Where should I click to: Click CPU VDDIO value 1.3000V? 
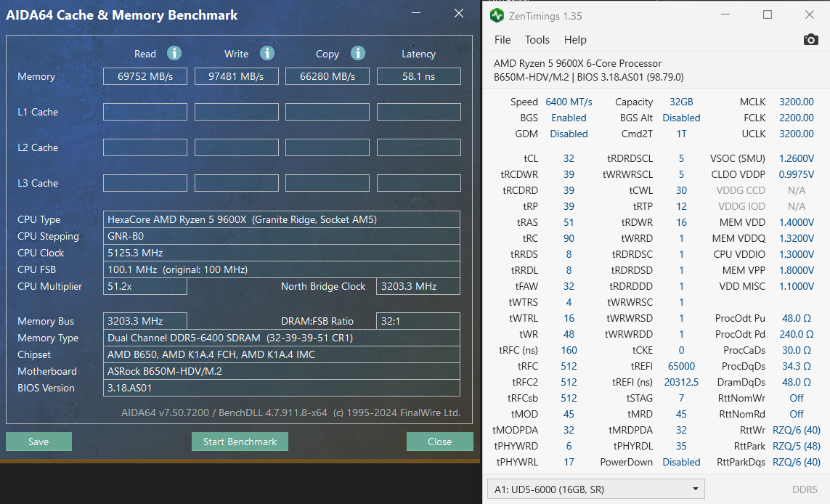[796, 254]
